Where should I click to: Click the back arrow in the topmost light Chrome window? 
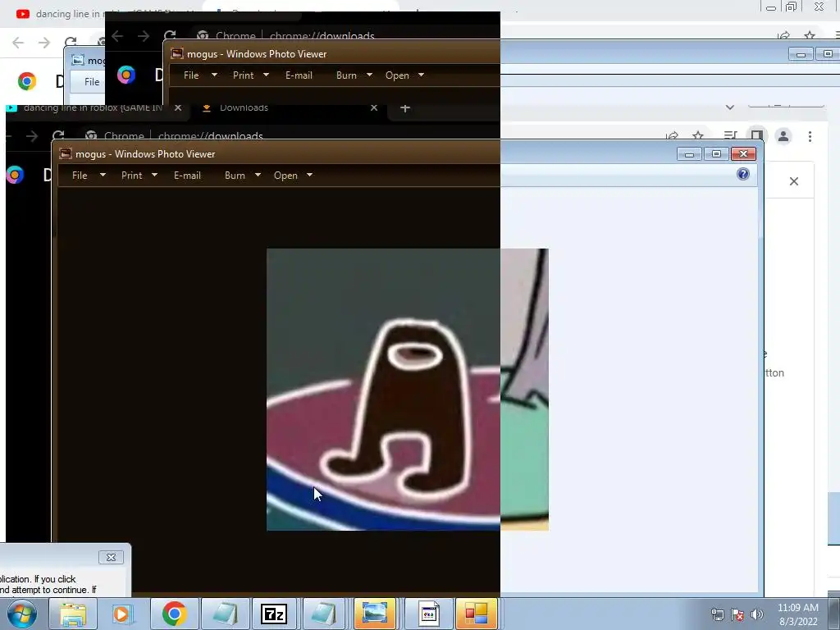click(18, 43)
